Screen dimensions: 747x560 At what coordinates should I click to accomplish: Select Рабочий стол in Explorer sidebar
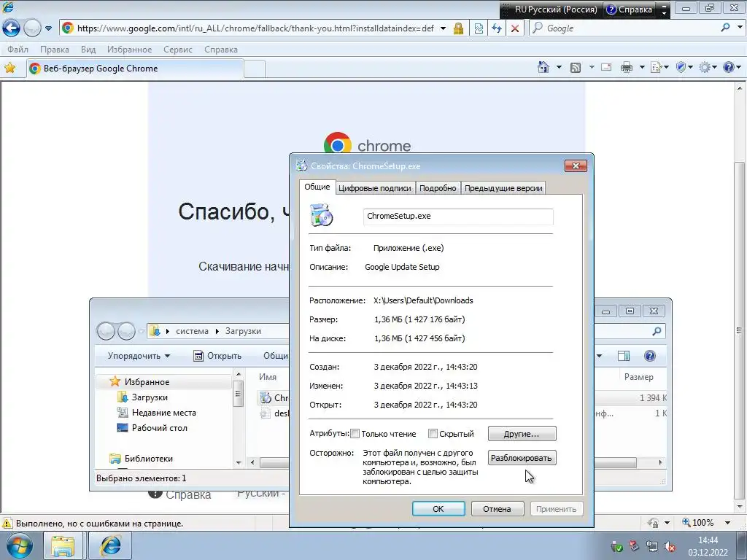[160, 427]
